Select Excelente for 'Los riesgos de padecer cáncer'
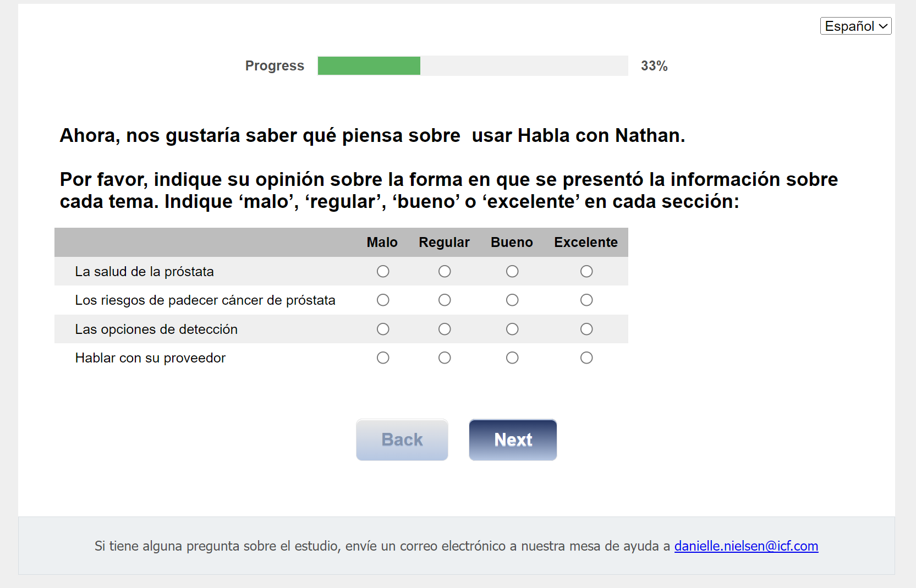916x588 pixels. [x=586, y=300]
